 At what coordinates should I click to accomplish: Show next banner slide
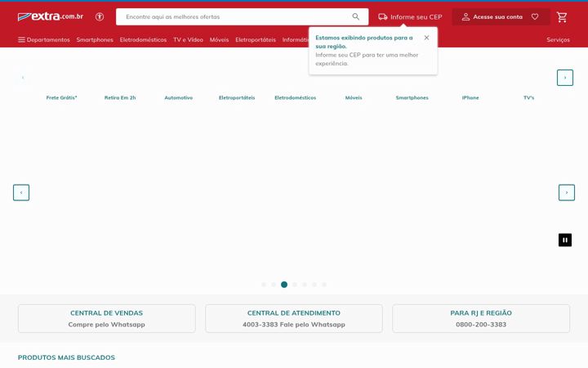(x=567, y=193)
